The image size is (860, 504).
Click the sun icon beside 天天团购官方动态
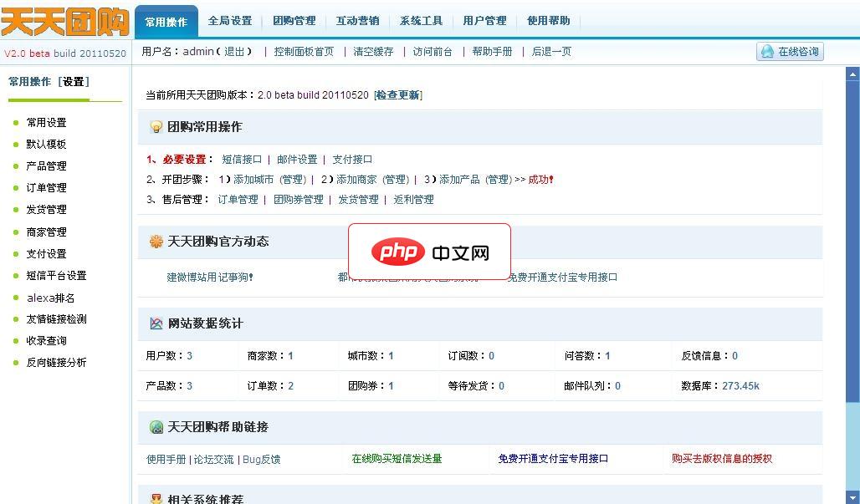[156, 242]
